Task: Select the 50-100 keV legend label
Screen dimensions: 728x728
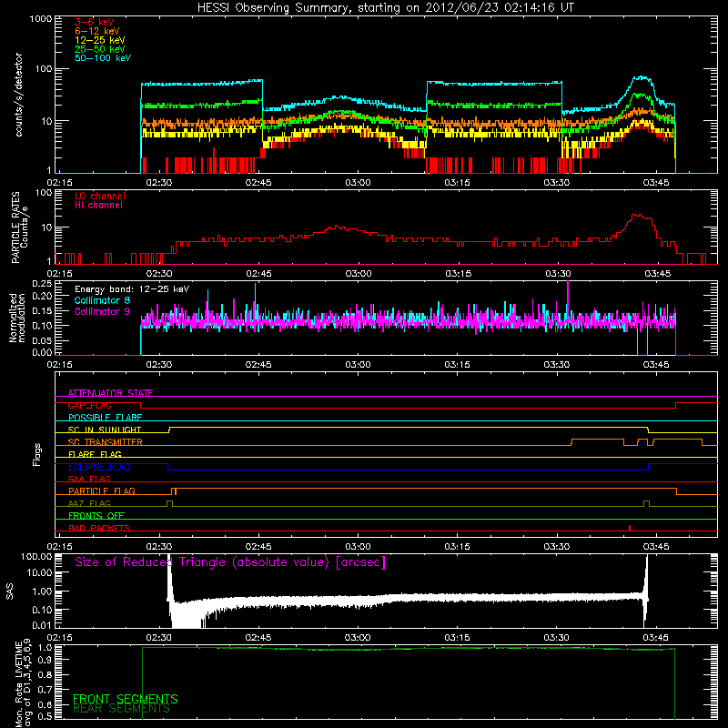Action: [x=103, y=58]
